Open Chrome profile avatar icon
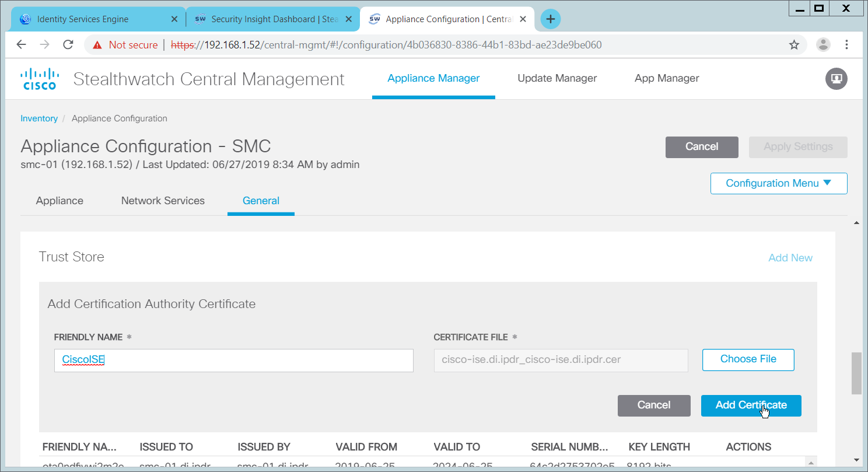 coord(823,45)
